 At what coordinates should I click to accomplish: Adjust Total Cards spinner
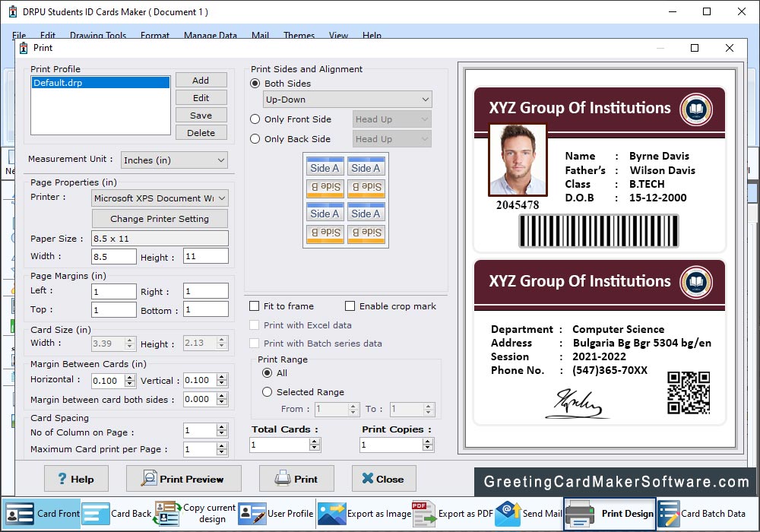[x=315, y=445]
